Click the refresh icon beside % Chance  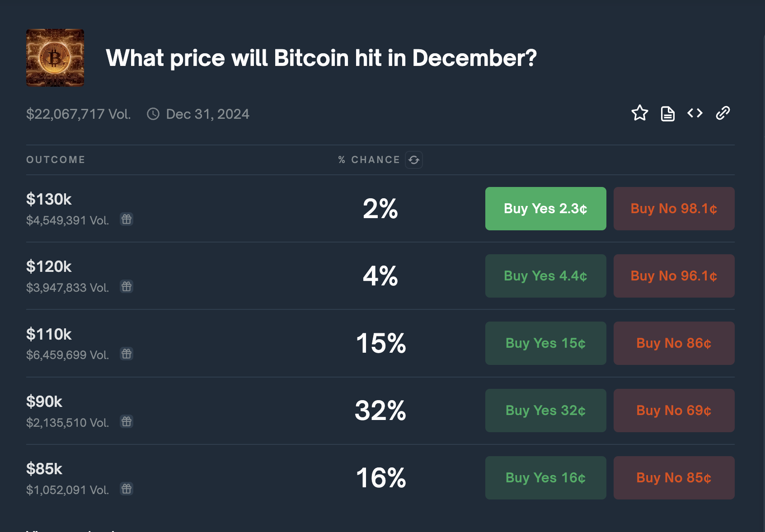point(414,160)
